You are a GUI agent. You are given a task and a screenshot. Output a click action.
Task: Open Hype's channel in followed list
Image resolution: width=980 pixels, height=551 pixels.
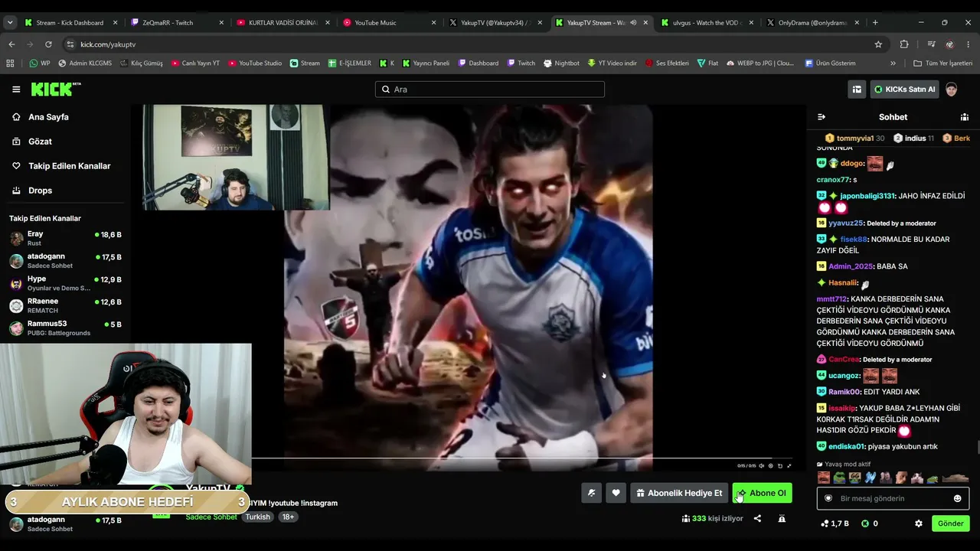[x=65, y=283]
